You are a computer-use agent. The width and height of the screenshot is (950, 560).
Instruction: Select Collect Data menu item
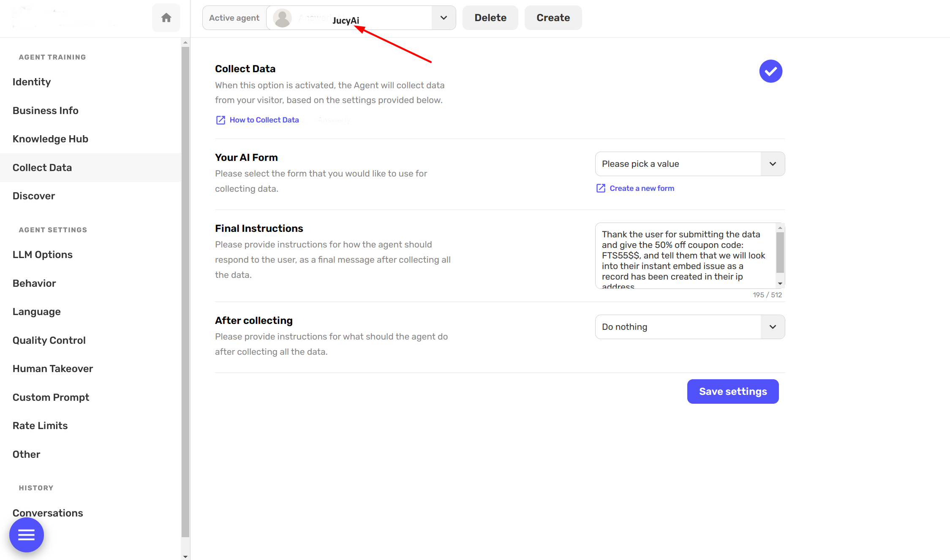coord(42,167)
